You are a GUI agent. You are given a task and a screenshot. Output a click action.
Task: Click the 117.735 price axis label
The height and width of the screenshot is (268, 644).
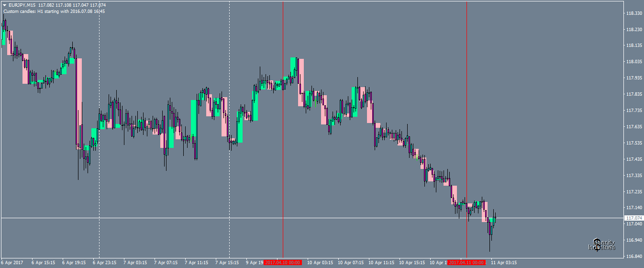coord(634,111)
